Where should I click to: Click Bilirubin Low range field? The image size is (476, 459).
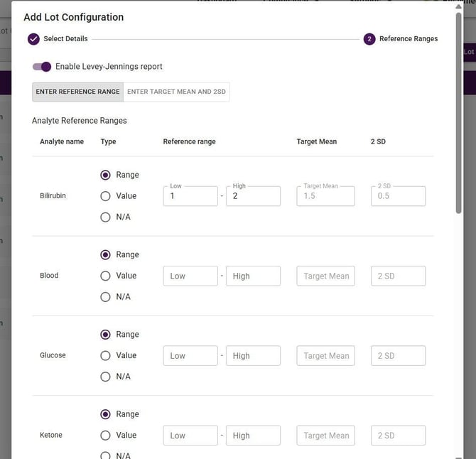click(190, 196)
